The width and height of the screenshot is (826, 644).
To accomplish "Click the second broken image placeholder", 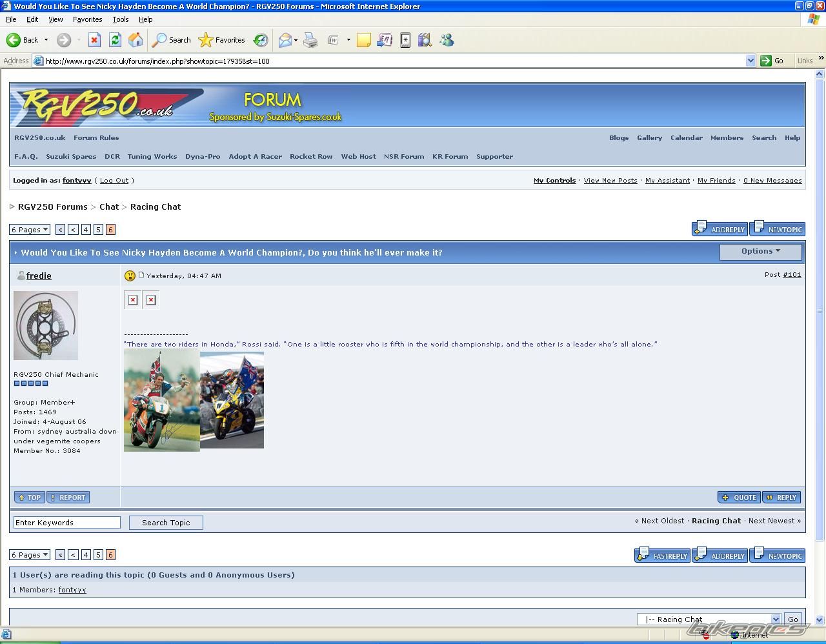I will tap(151, 299).
